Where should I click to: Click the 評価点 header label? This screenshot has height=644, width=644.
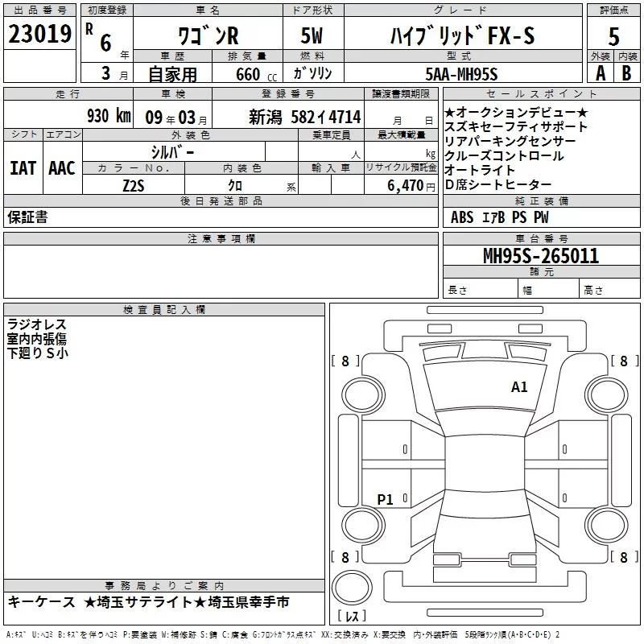tap(613, 10)
